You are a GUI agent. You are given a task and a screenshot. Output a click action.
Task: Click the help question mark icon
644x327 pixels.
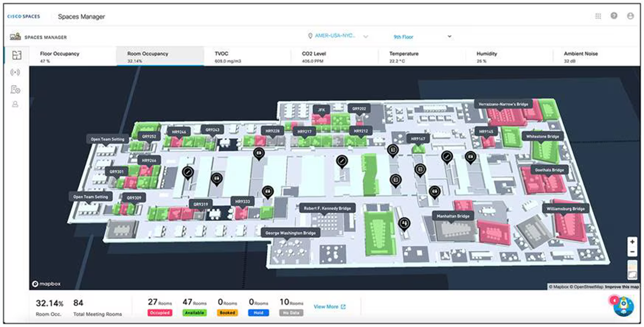click(614, 16)
